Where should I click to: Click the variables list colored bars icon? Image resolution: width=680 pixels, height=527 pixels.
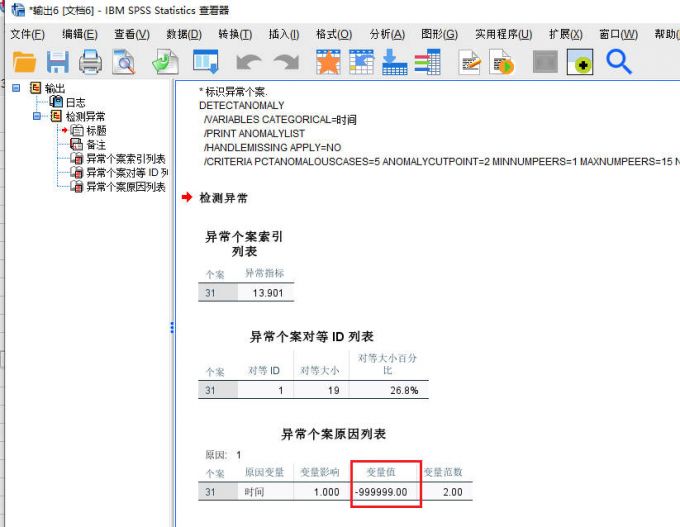[427, 62]
